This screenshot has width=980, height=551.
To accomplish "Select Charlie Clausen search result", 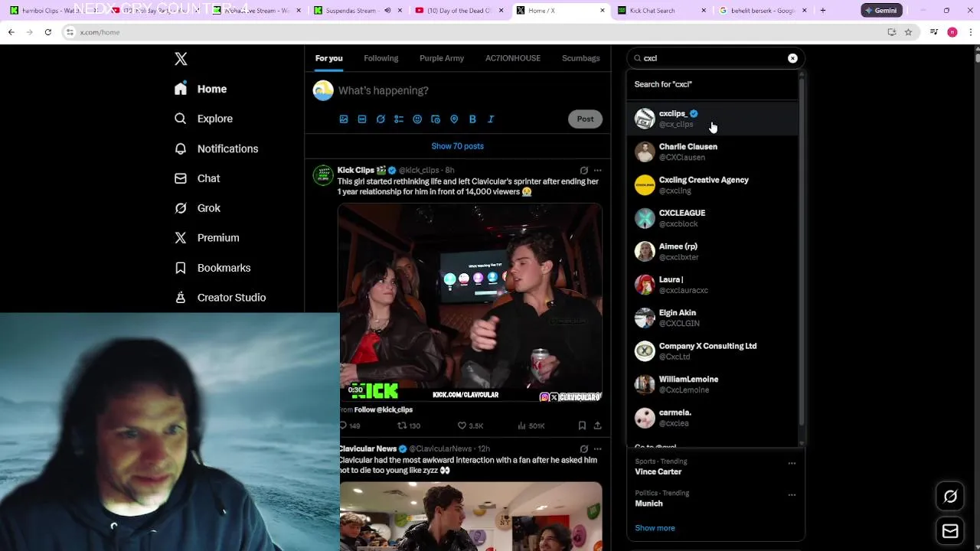I will 713,152.
